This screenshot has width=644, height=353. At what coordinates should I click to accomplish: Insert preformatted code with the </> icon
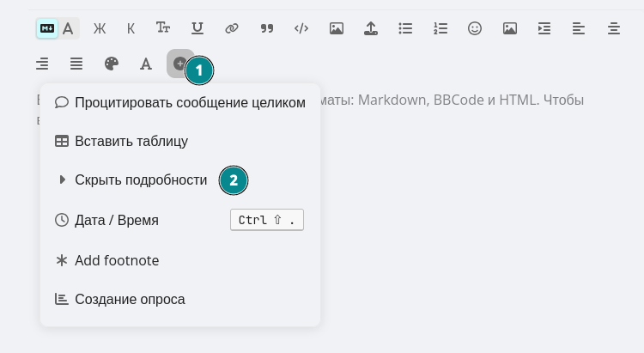point(301,28)
